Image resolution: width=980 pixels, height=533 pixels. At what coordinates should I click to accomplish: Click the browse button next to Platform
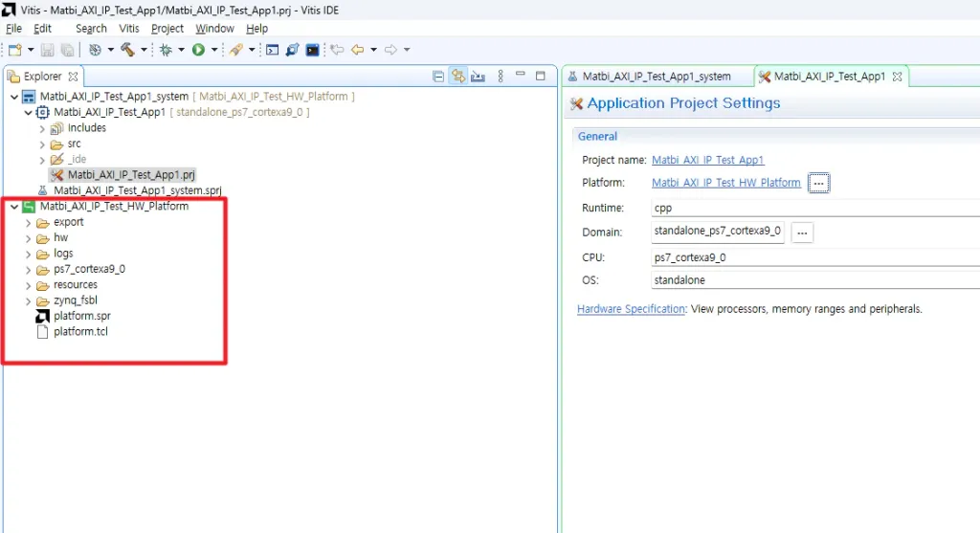tap(819, 183)
